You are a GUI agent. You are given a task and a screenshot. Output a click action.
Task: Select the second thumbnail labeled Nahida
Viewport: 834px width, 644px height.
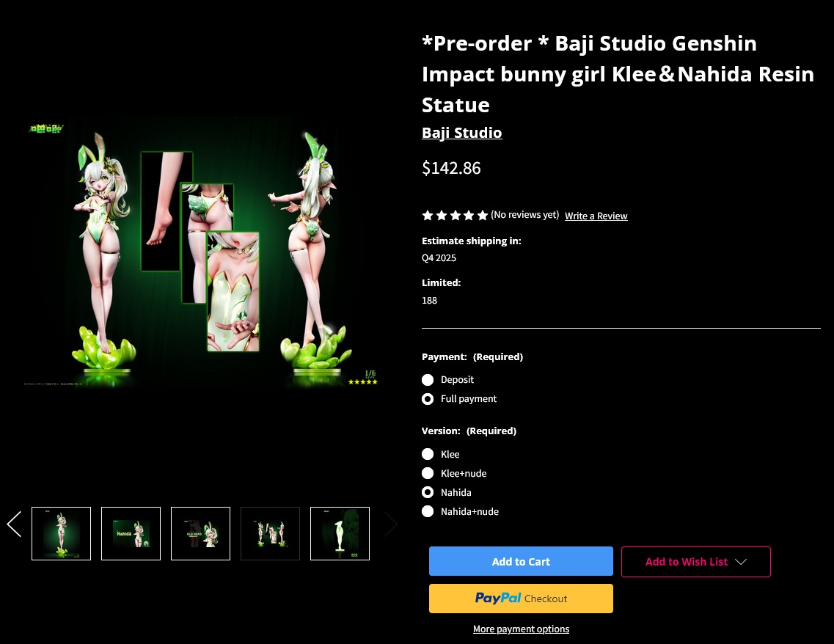click(131, 533)
